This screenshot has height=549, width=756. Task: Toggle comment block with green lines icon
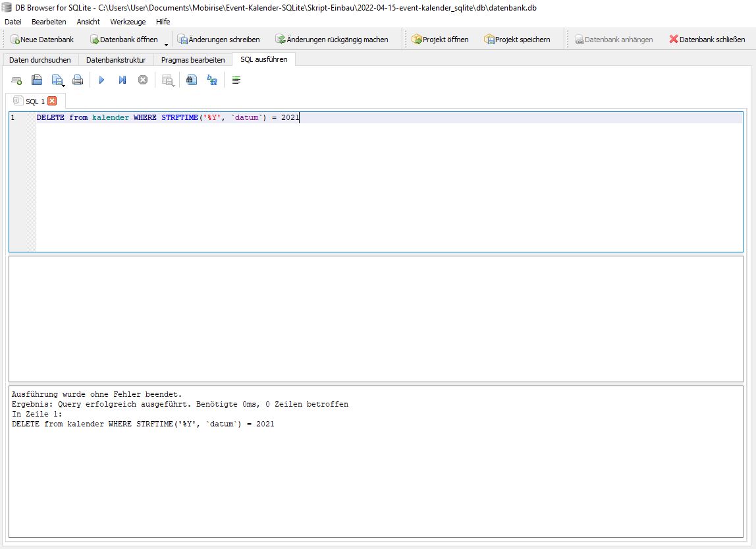click(236, 80)
